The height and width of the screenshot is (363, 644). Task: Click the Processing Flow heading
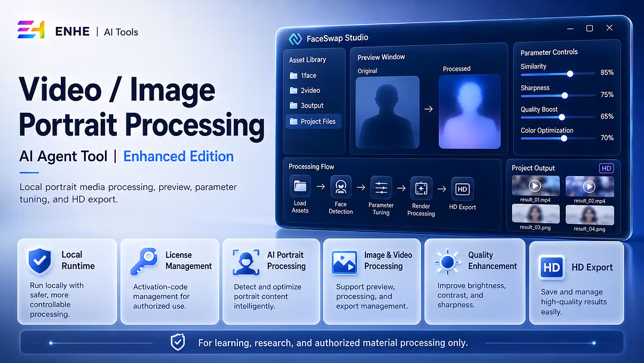(x=311, y=167)
